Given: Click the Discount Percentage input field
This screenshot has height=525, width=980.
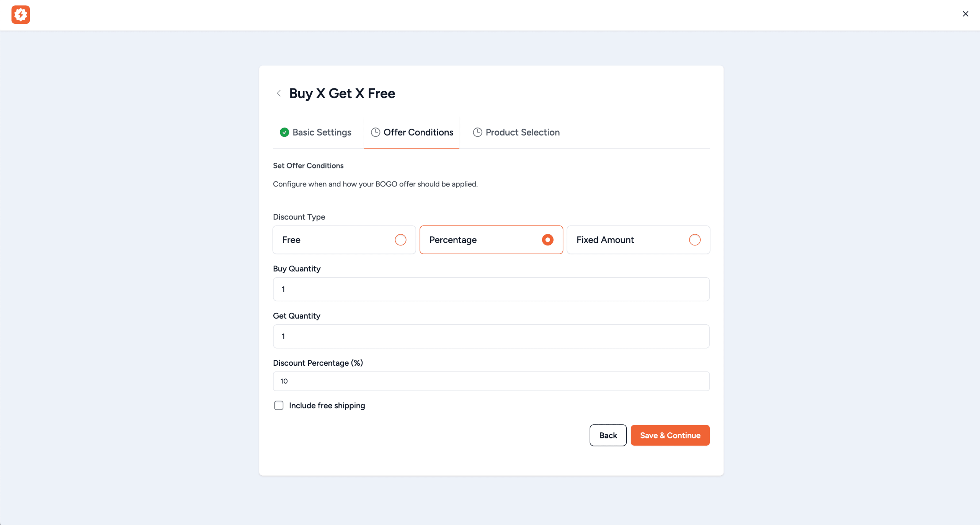Looking at the screenshot, I should coord(491,381).
